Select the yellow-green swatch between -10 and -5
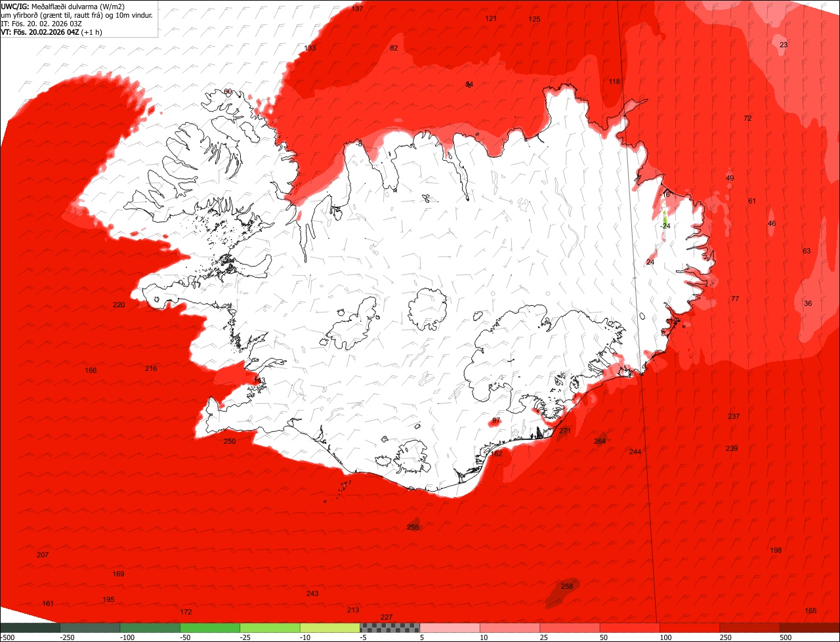This screenshot has height=642, width=840. click(x=330, y=628)
